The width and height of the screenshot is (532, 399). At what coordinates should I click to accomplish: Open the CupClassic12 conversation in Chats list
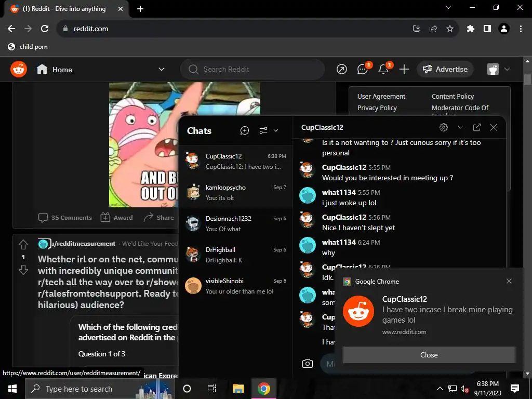(235, 161)
